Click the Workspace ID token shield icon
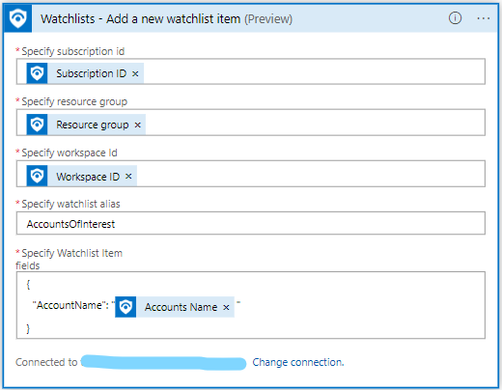This screenshot has height=390, width=502. (37, 176)
